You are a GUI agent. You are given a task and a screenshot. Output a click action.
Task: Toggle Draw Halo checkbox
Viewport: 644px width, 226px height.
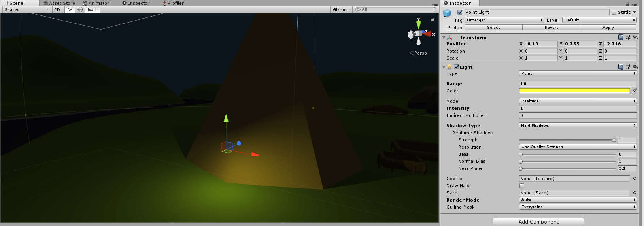522,186
